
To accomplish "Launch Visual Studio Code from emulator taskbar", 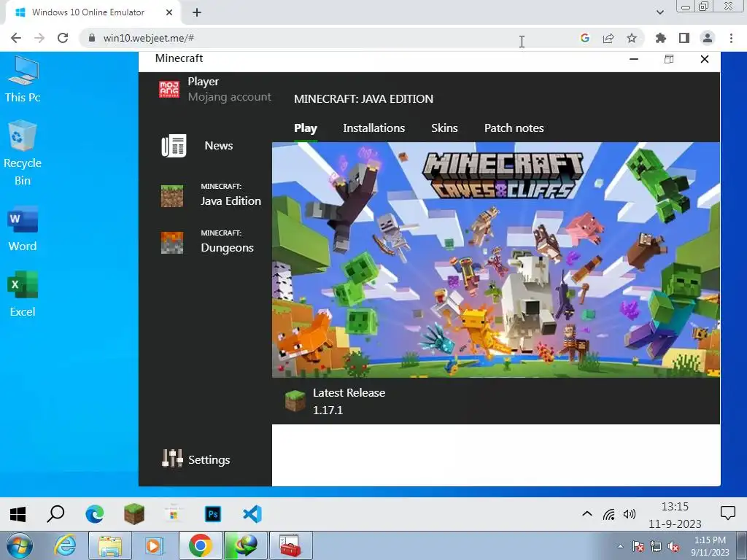I will (252, 514).
